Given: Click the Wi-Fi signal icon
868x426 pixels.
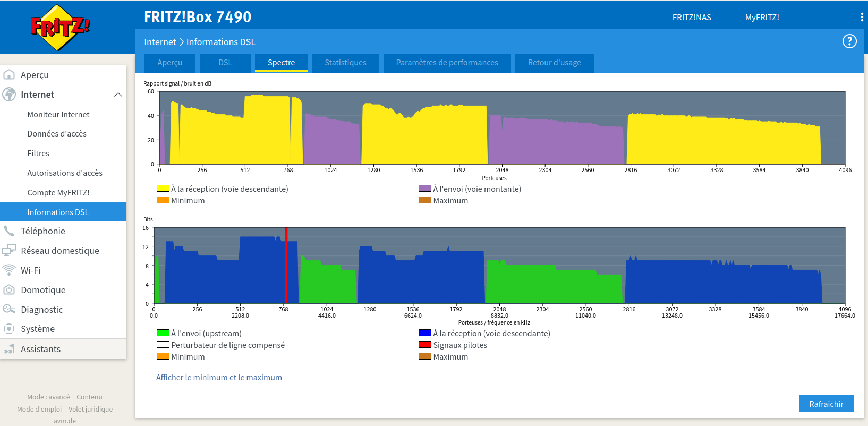Looking at the screenshot, I should click(9, 270).
